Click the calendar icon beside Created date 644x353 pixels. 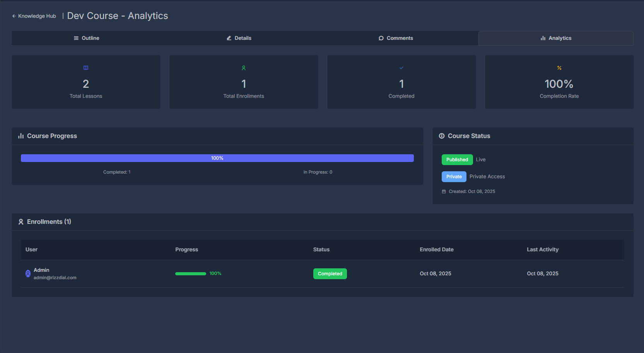point(444,191)
